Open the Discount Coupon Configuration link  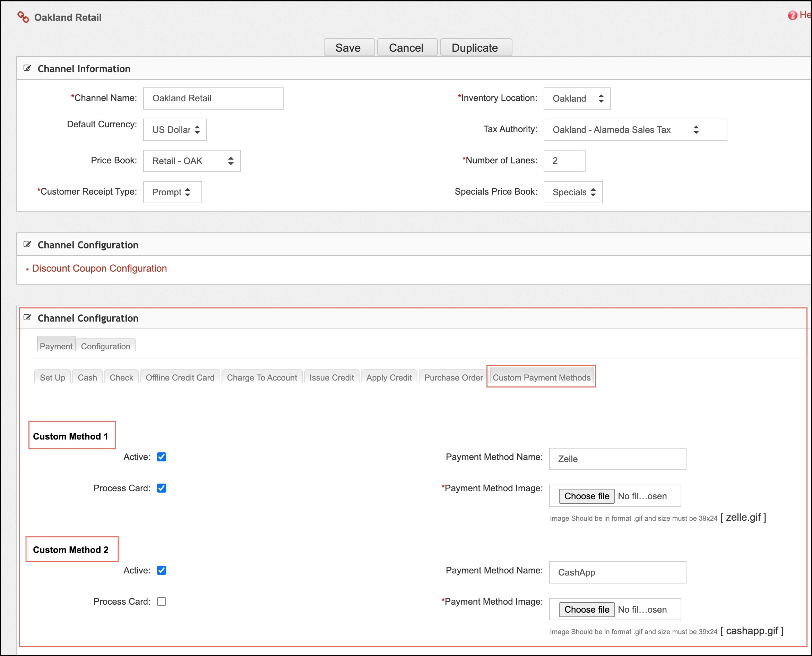(x=99, y=268)
